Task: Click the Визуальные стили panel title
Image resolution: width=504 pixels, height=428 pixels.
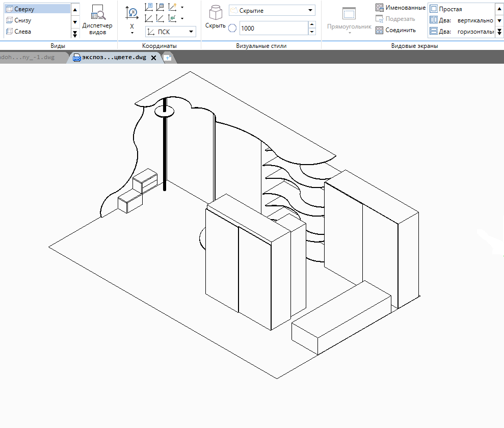Action: coord(261,46)
